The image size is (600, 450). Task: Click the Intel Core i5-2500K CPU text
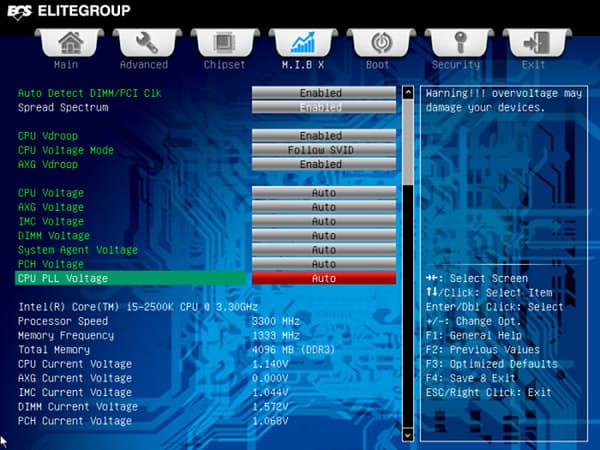138,307
